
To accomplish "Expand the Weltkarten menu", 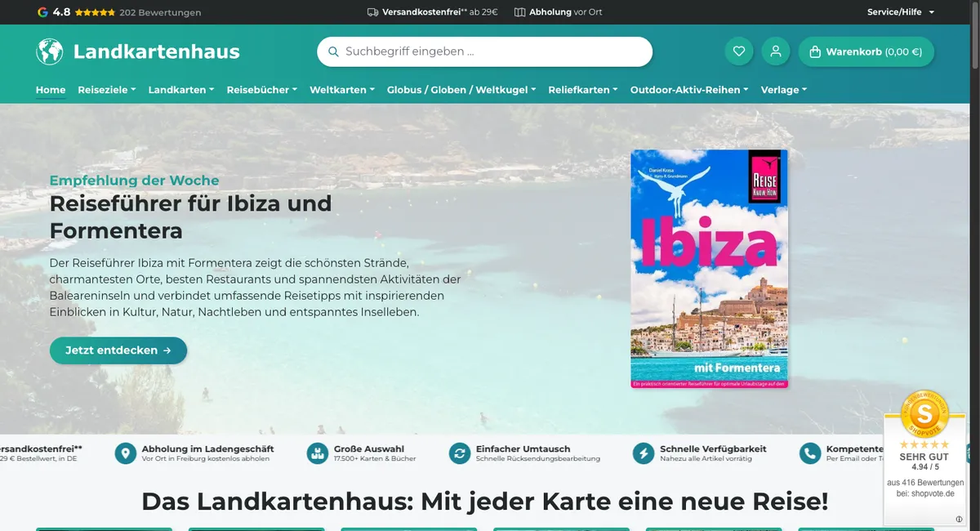I will 342,90.
